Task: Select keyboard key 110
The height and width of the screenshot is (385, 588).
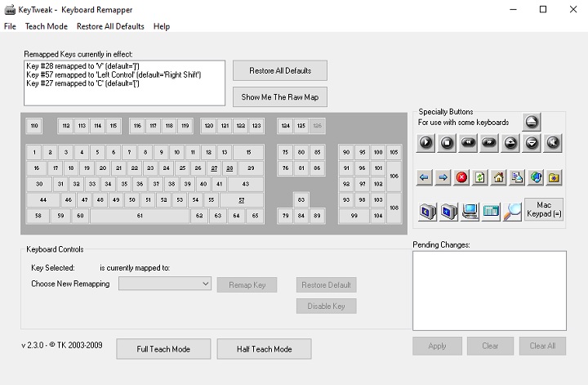Action: [x=34, y=126]
